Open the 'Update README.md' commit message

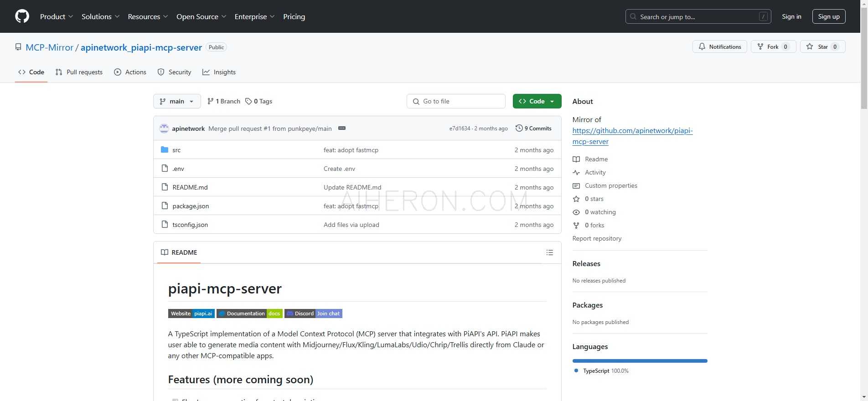(x=352, y=187)
